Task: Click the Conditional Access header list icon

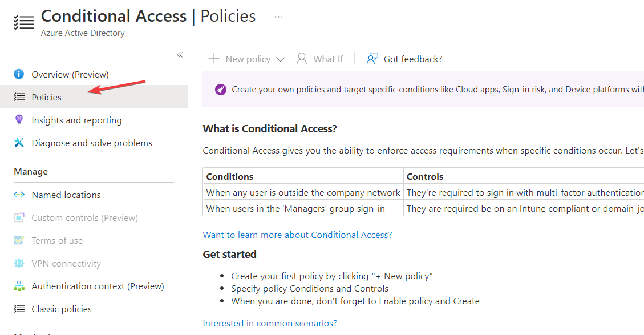Action: coord(23,22)
